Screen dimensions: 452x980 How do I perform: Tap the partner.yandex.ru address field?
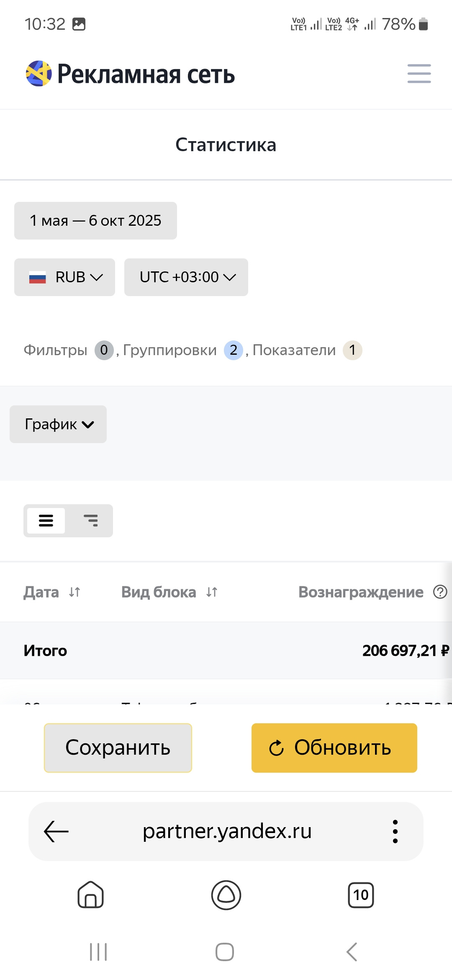pyautogui.click(x=227, y=831)
